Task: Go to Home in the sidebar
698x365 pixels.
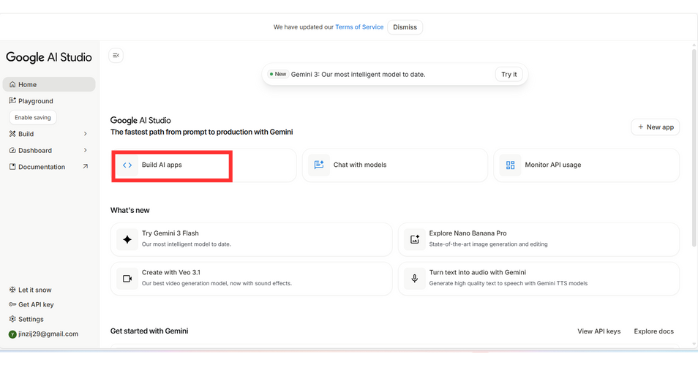Action: [49, 84]
